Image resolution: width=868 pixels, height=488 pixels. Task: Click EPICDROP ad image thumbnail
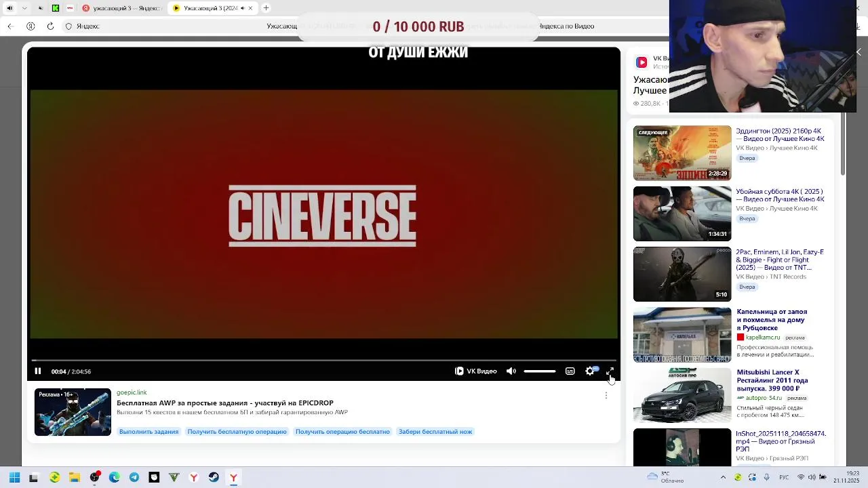73,412
